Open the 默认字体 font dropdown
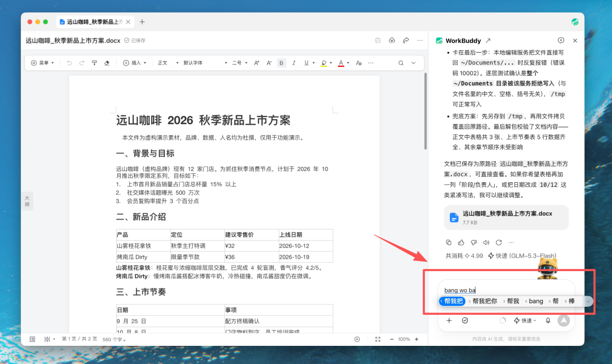Viewport: 612px width, 364px height. (x=205, y=63)
